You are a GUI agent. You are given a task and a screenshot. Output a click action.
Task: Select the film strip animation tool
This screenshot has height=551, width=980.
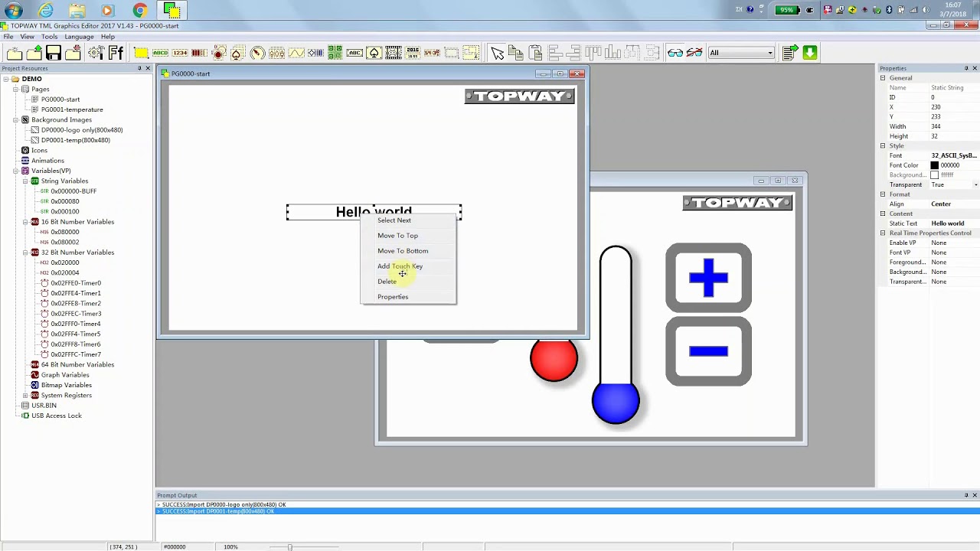(394, 53)
